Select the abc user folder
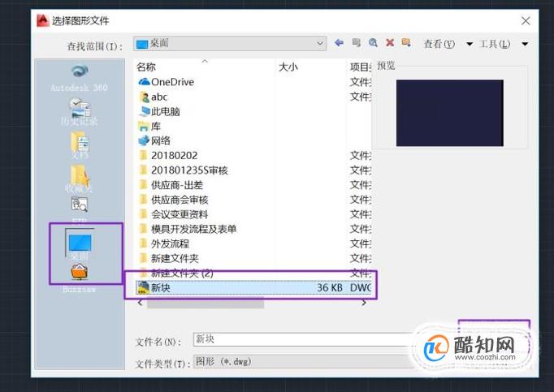This screenshot has width=554, height=392. pos(153,97)
